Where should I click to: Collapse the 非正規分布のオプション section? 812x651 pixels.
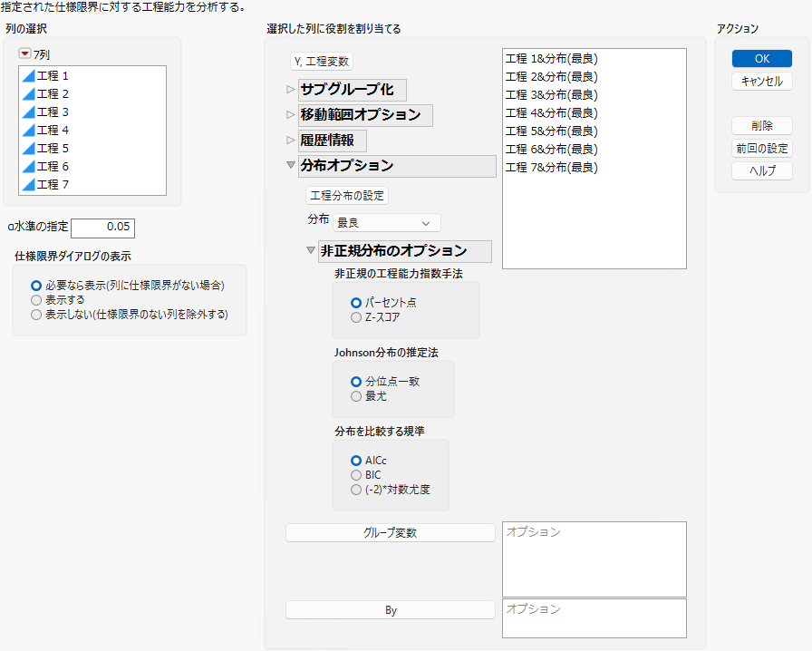(311, 250)
